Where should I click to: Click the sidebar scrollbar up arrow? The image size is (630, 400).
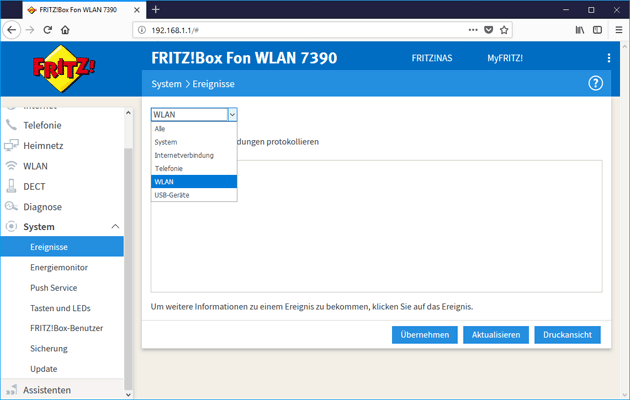[128, 113]
